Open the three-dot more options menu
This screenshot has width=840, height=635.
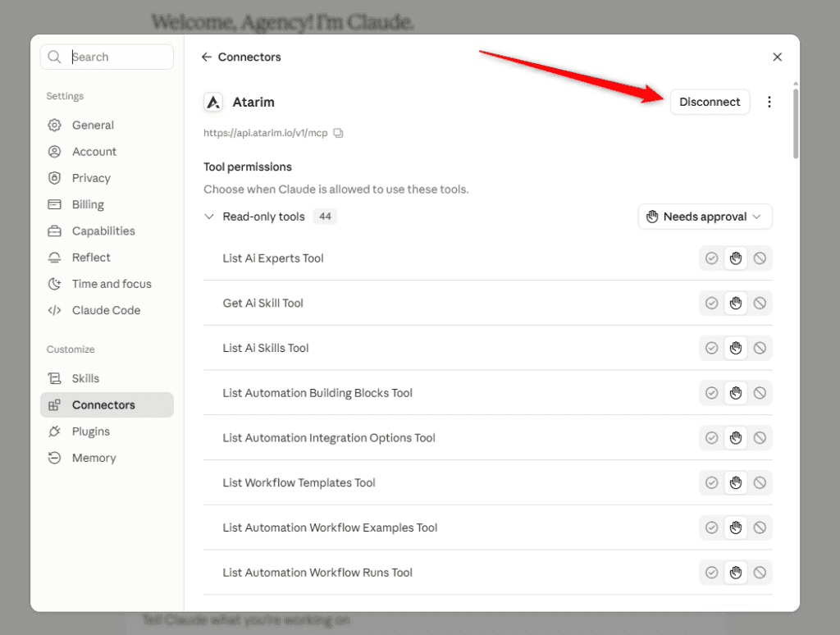tap(769, 102)
